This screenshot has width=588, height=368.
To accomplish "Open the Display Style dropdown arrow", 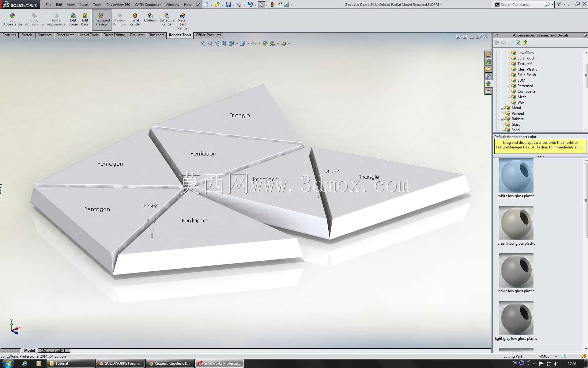I will 248,44.
